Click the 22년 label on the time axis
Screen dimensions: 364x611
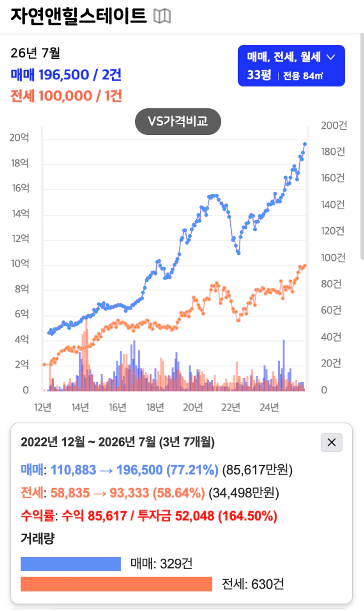point(231,407)
